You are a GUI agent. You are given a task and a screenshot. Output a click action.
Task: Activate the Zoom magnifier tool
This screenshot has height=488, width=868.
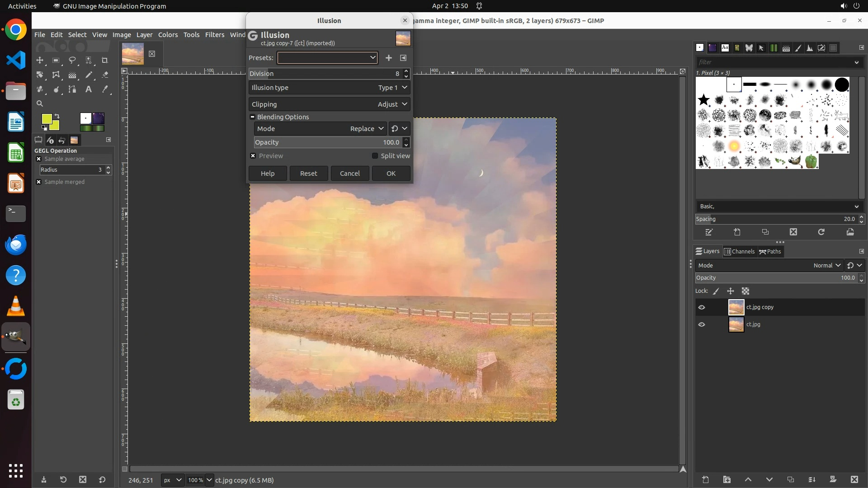click(40, 104)
